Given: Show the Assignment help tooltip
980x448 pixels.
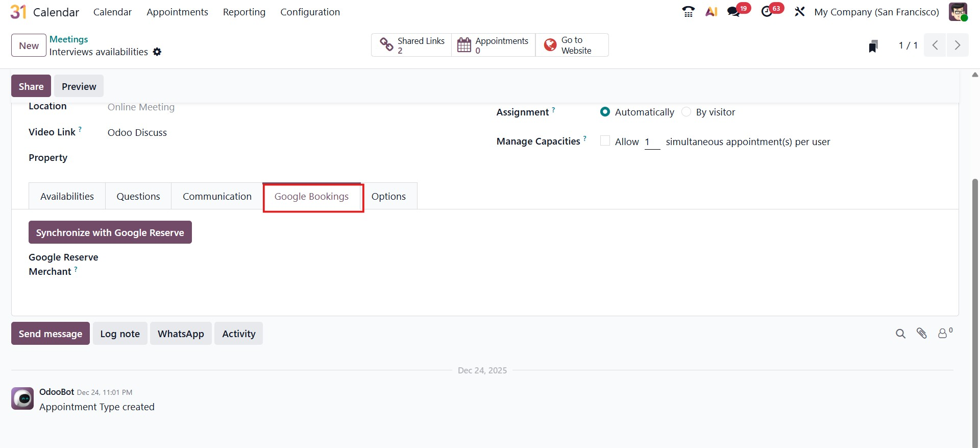Looking at the screenshot, I should pos(553,109).
